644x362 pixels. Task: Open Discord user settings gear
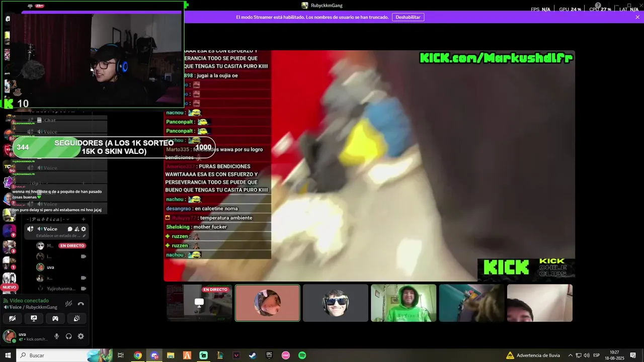(80, 336)
